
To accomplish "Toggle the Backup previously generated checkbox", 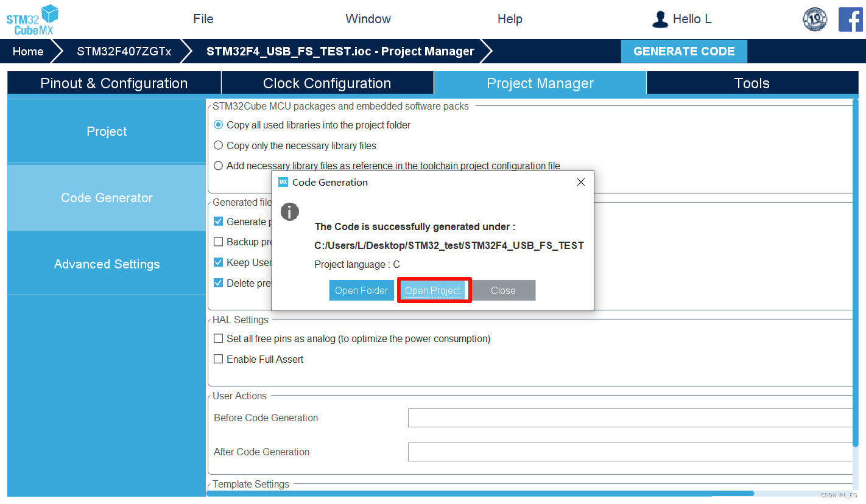I will [219, 242].
